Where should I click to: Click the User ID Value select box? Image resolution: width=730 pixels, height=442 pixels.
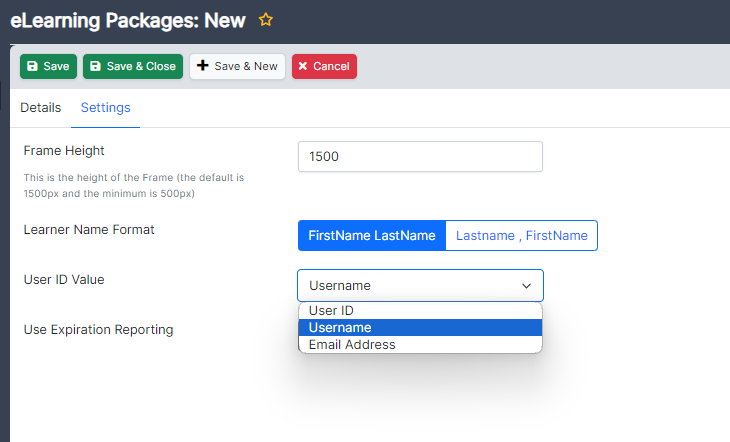coord(410,286)
